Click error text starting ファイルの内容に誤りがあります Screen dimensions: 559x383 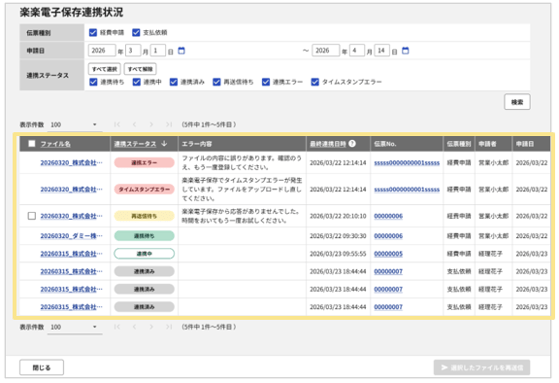pyautogui.click(x=242, y=162)
